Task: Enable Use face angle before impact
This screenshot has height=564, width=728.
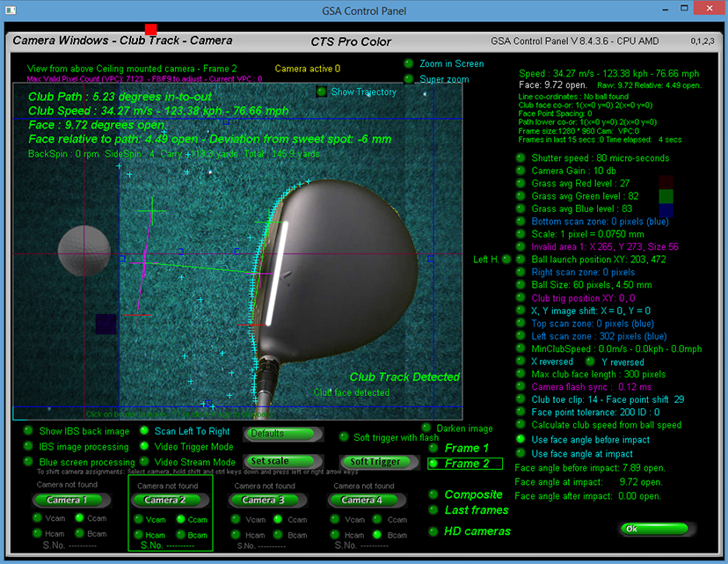Action: tap(521, 439)
